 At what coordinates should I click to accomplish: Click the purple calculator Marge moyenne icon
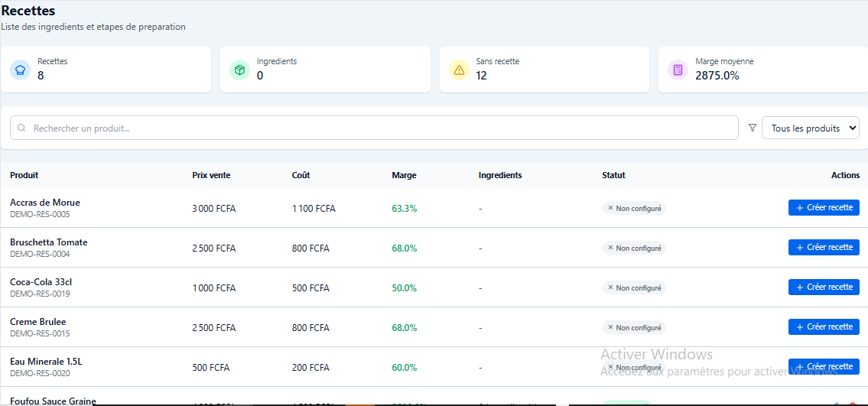[678, 70]
